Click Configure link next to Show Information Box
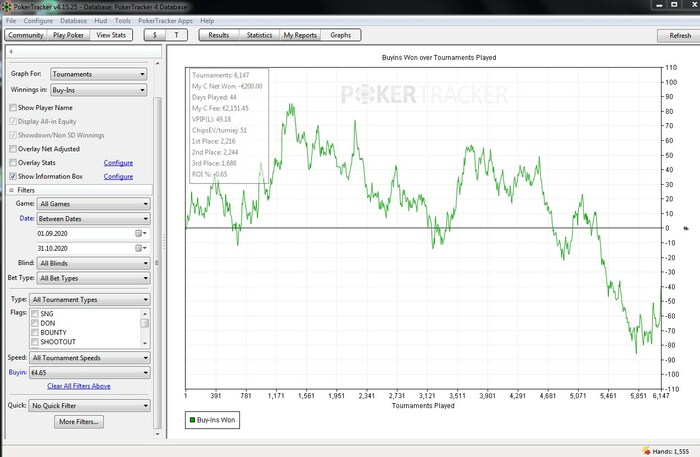Screen dimensions: 700x457 pos(118,177)
